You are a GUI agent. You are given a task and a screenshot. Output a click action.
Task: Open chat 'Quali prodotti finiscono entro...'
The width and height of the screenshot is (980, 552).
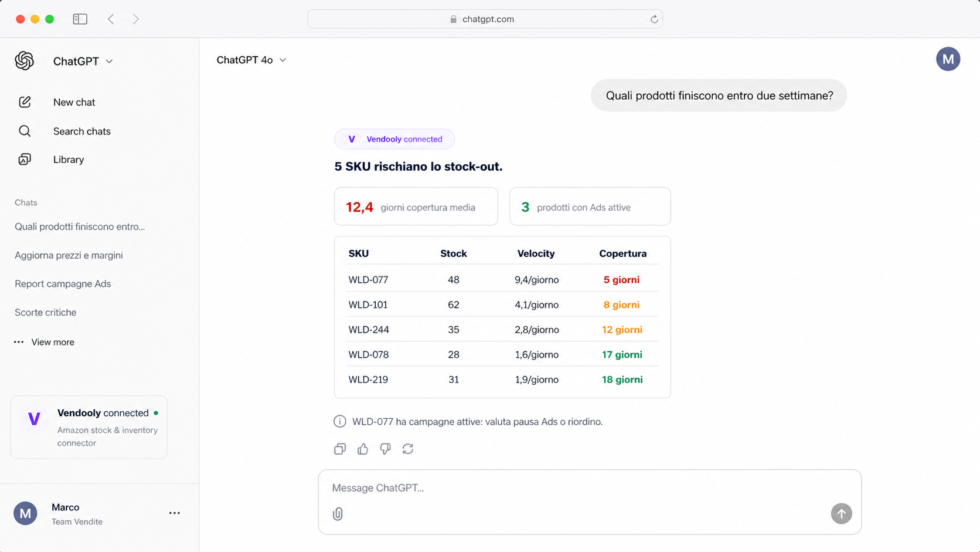(80, 226)
